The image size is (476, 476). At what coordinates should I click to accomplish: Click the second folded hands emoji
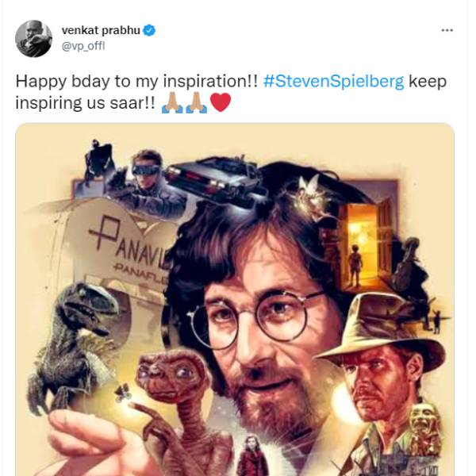tap(196, 104)
